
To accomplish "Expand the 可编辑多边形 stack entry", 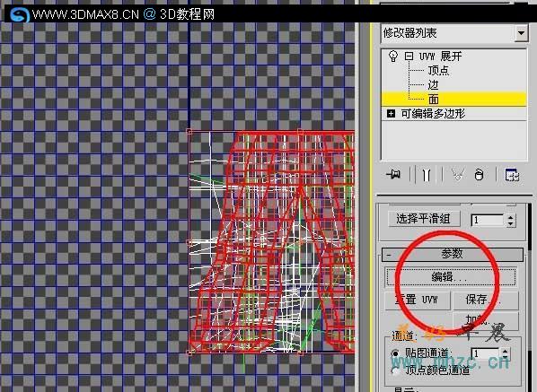I will [x=392, y=113].
